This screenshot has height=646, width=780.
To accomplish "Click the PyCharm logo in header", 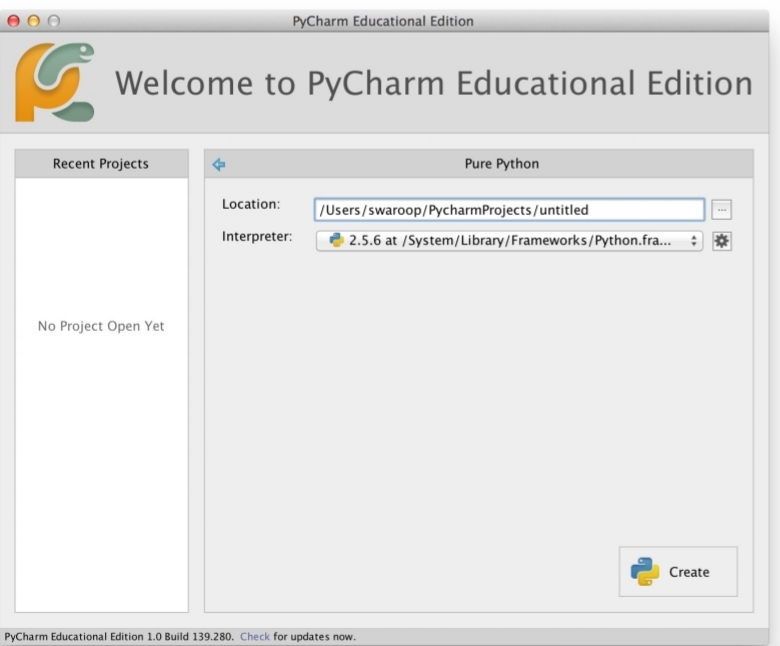I will click(x=55, y=83).
